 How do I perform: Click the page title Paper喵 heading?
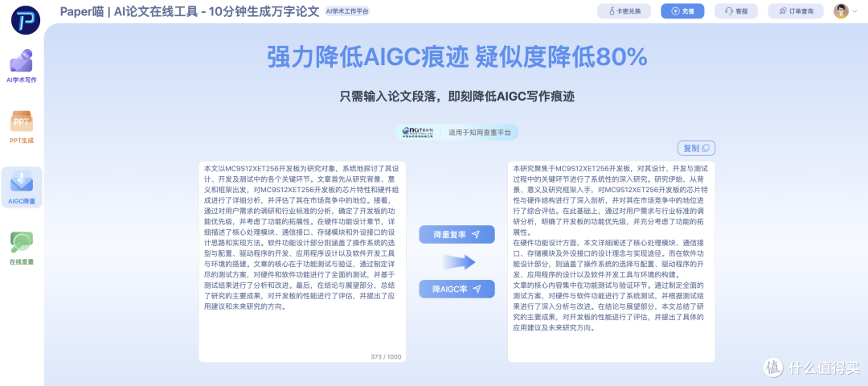point(190,11)
